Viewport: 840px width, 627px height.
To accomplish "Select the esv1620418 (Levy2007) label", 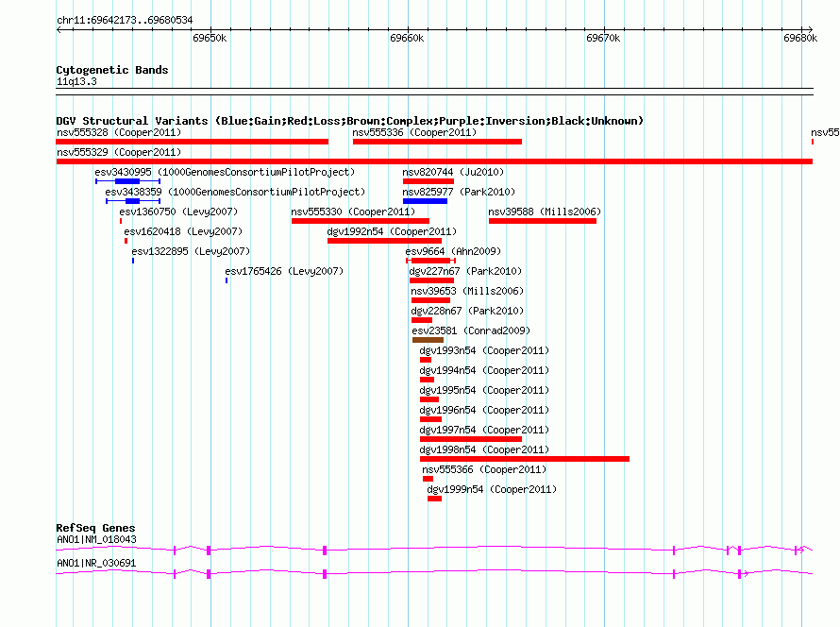I will pyautogui.click(x=183, y=231).
